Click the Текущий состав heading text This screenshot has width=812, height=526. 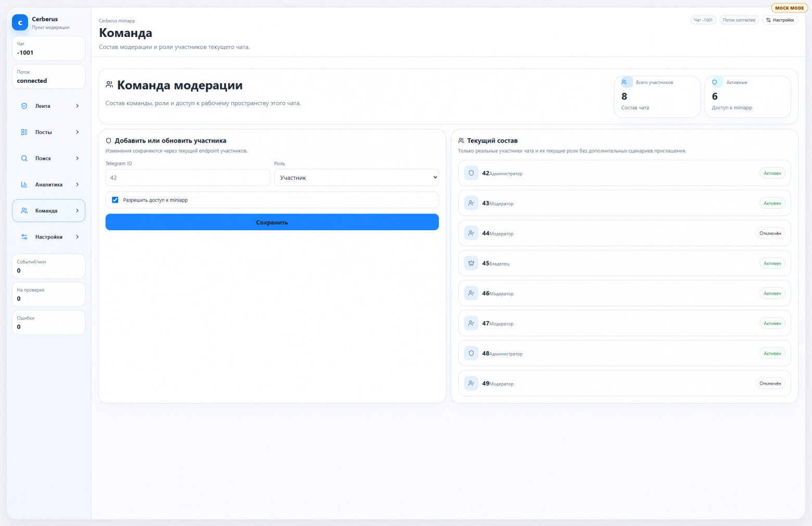tap(492, 141)
